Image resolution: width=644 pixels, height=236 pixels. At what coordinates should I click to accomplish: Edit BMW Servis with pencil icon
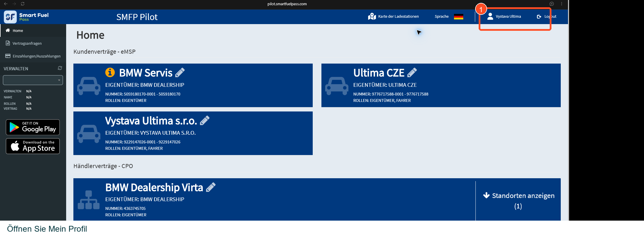[180, 73]
